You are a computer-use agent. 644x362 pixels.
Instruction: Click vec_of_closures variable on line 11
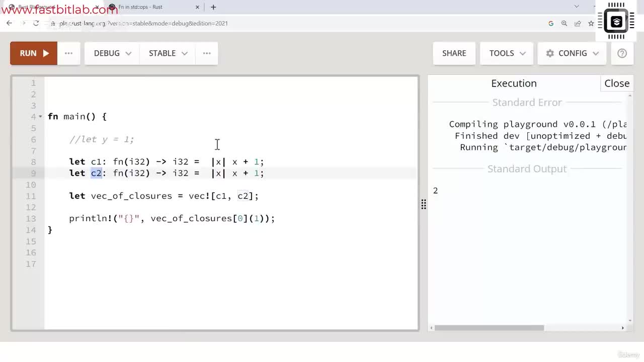tap(131, 196)
